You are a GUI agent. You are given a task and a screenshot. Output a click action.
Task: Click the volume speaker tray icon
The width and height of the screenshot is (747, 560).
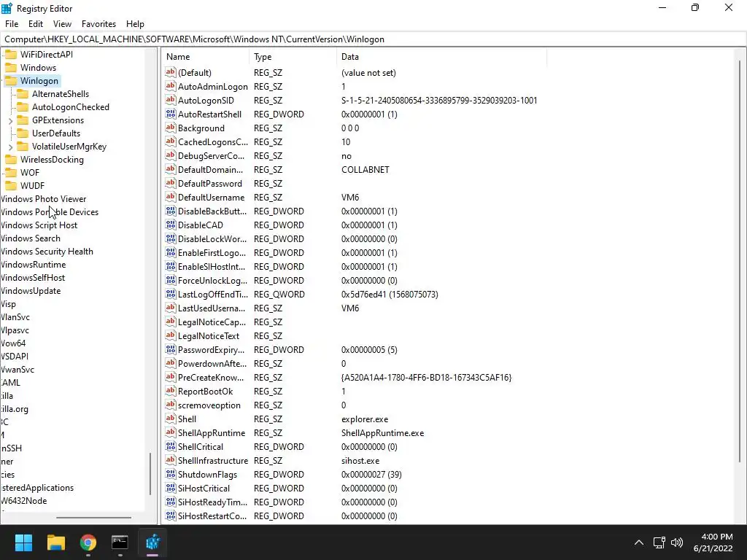676,542
